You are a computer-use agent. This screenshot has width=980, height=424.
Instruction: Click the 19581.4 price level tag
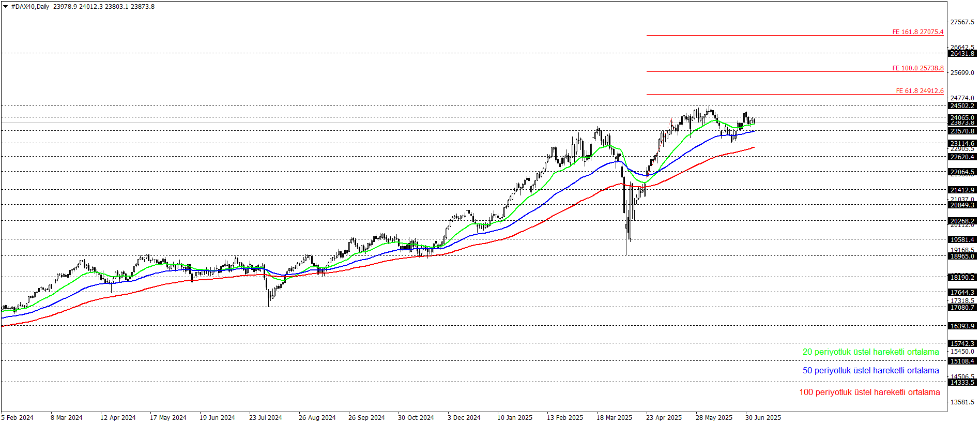click(x=962, y=240)
